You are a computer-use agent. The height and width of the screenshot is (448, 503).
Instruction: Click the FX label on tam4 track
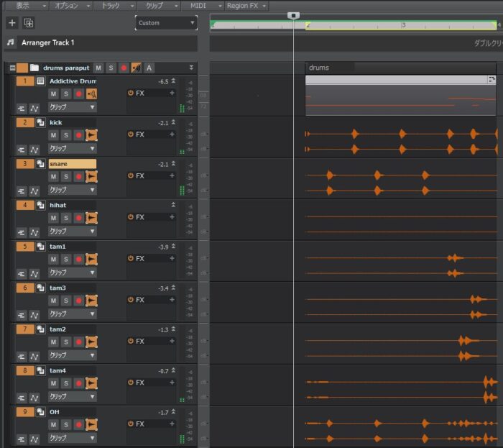point(140,383)
